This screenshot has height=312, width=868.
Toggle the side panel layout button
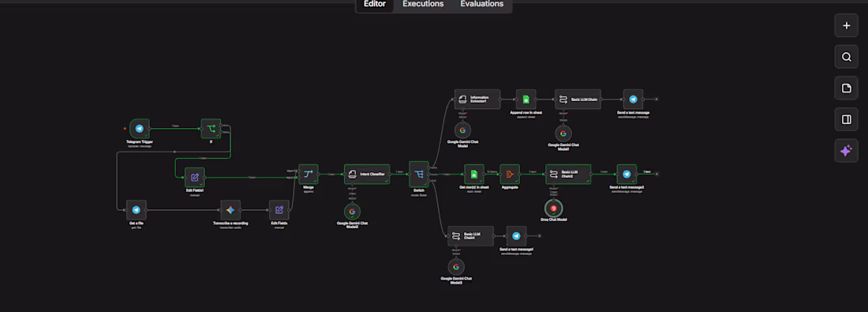(x=846, y=119)
